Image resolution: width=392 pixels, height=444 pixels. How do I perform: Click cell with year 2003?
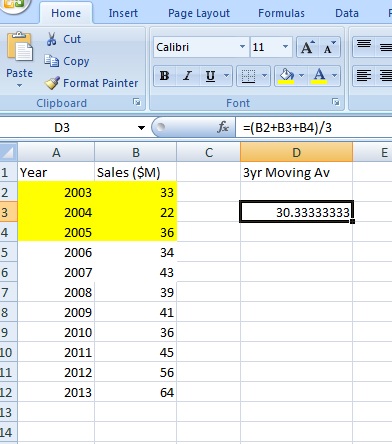point(56,192)
